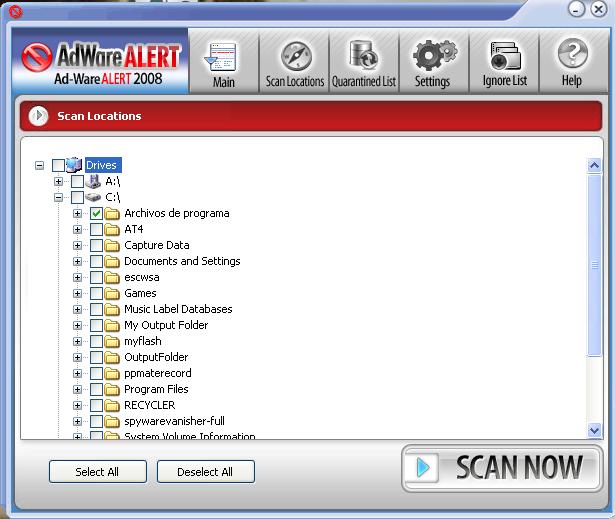This screenshot has width=615, height=519.
Task: Click the Program Files folder icon
Action: click(x=112, y=390)
